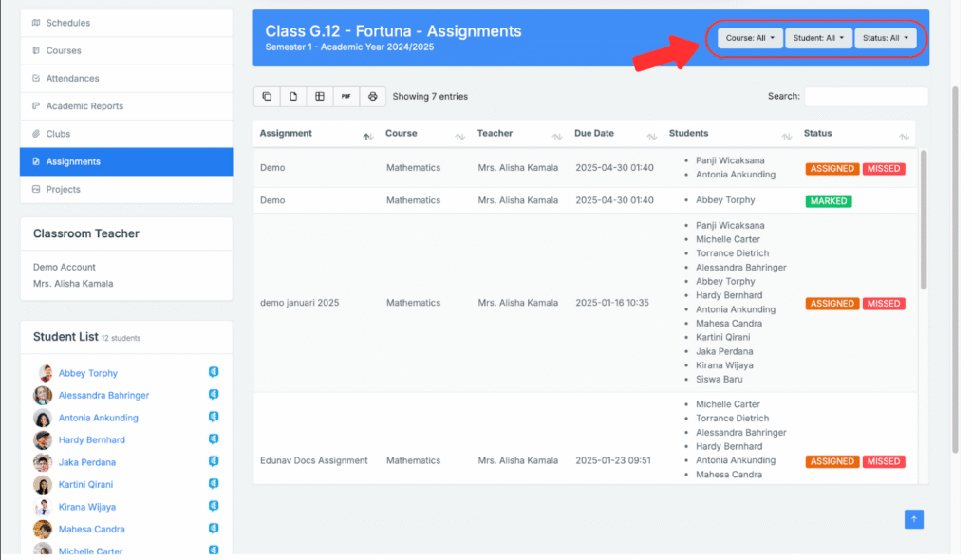Click message icon beside Hardy Bernhard
Screen dimensions: 972x560
[x=214, y=439]
